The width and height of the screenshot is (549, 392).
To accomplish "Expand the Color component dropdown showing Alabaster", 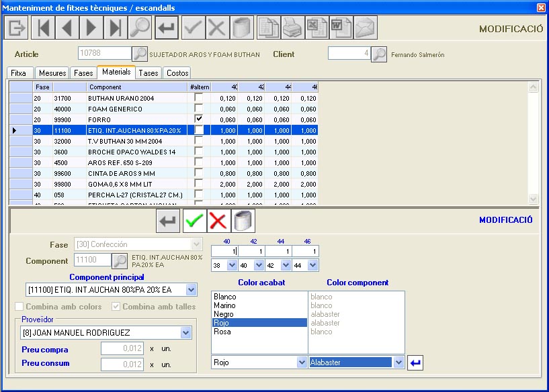I will point(398,362).
